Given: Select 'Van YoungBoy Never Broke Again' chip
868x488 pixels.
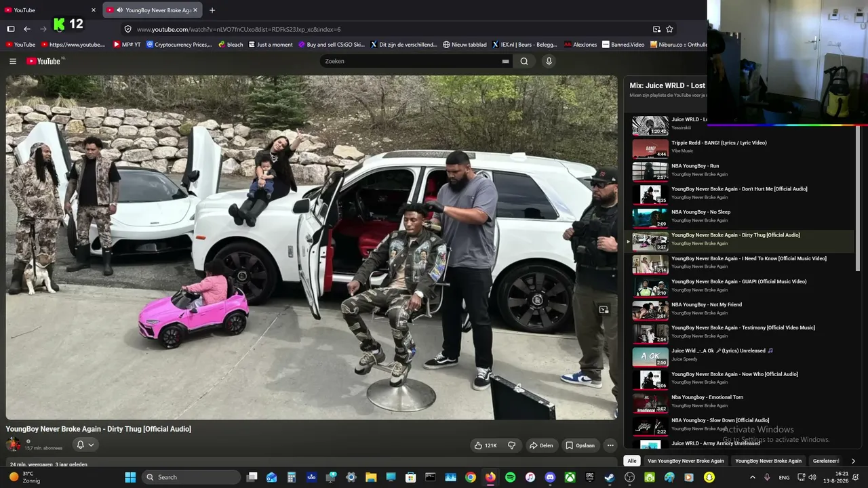Looking at the screenshot, I should click(686, 461).
